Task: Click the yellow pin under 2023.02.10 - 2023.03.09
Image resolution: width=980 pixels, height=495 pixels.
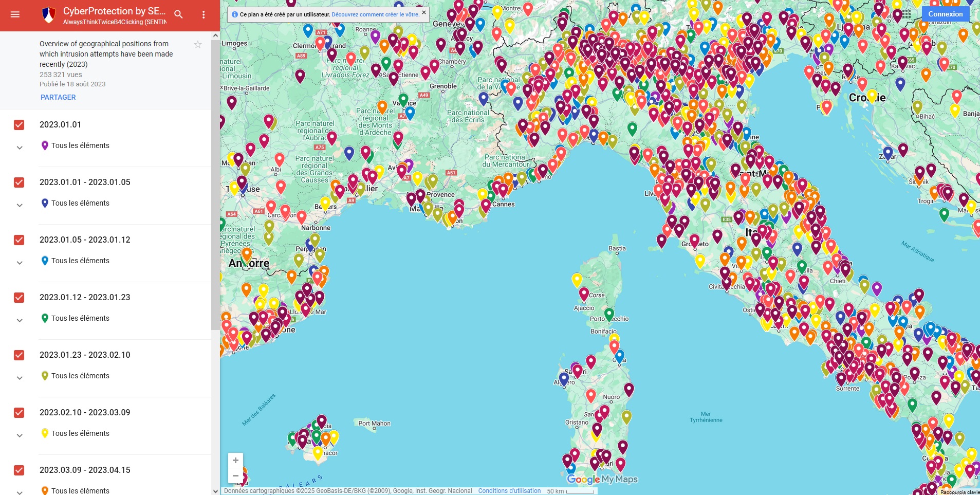Action: pyautogui.click(x=45, y=433)
